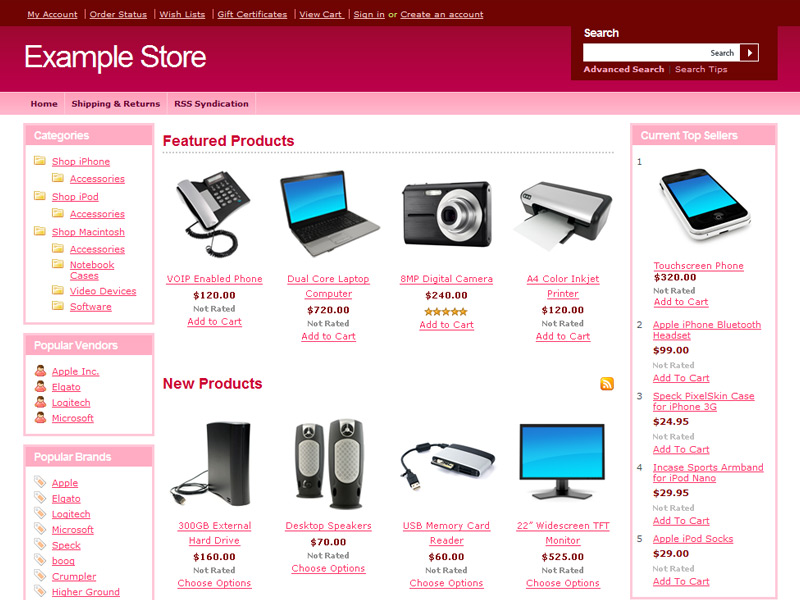800x600 pixels.
Task: Open the Dual Core Laptop product thumbnail
Action: click(x=329, y=213)
